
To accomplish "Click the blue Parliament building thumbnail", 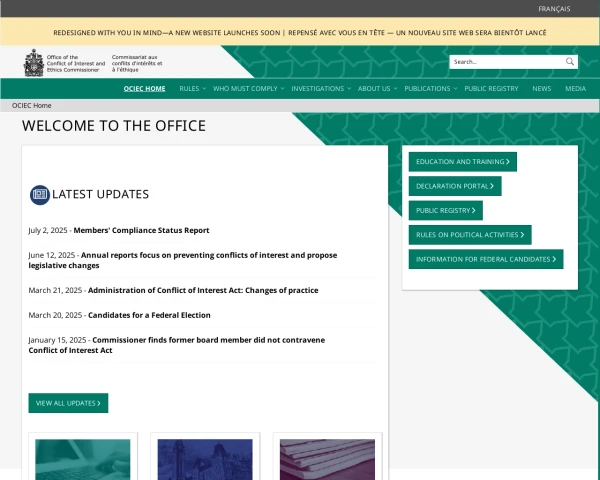I will [x=205, y=459].
